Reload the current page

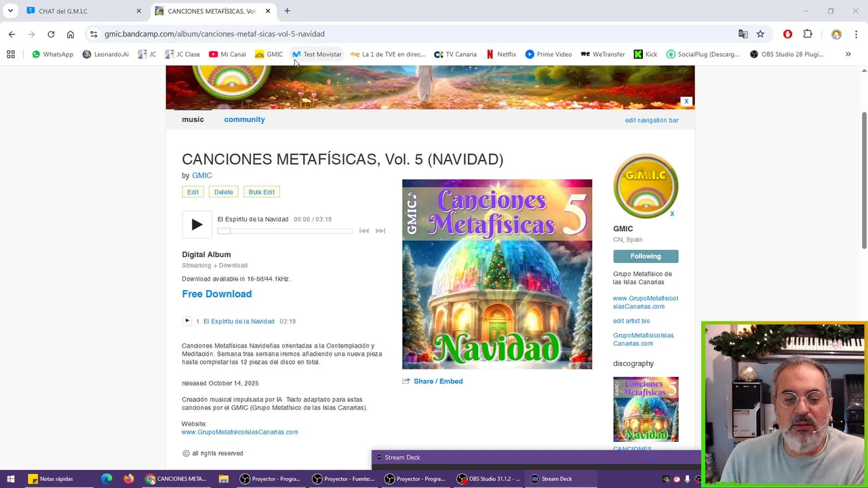(x=51, y=34)
